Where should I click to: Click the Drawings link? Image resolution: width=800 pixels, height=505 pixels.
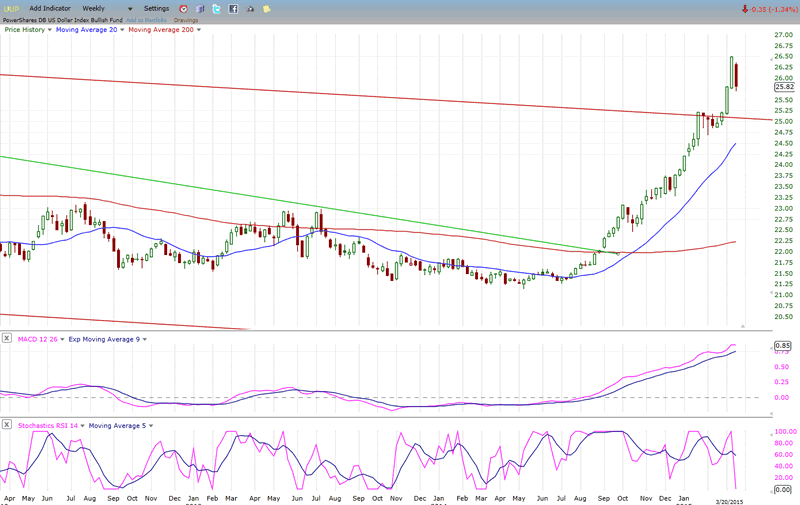186,19
